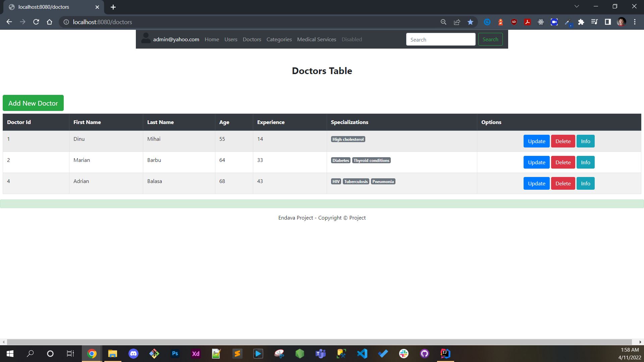This screenshot has height=362, width=644.
Task: Reload the current page
Action: pyautogui.click(x=36, y=22)
